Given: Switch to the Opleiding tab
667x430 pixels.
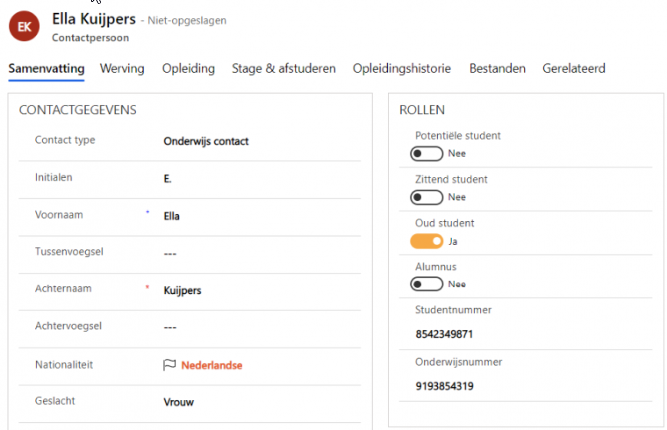Looking at the screenshot, I should [x=188, y=68].
